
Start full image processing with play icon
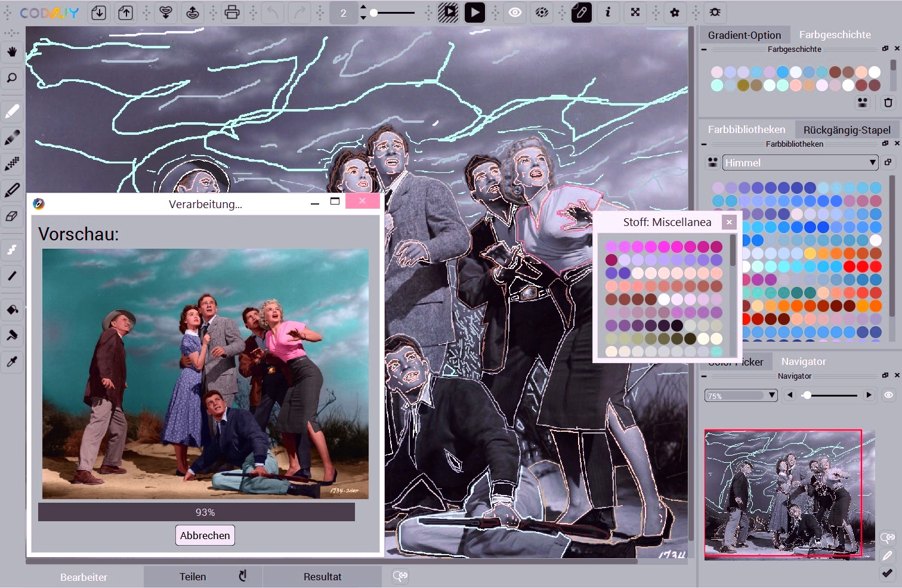[475, 13]
